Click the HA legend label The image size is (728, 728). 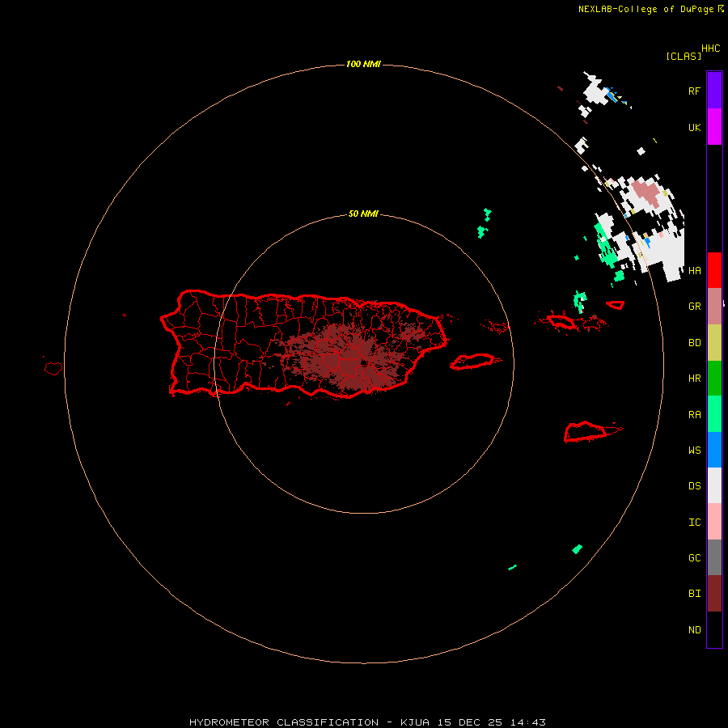point(695,271)
